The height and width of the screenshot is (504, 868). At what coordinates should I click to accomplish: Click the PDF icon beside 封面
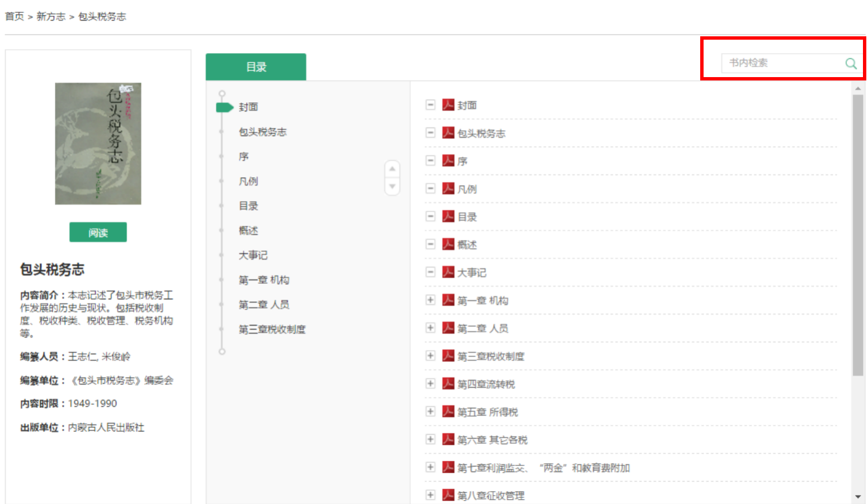[x=448, y=104]
